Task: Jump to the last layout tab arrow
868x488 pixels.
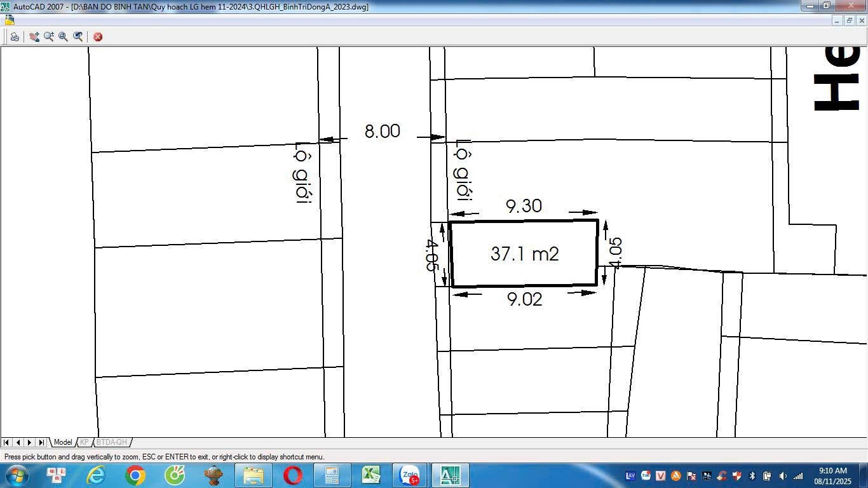Action: click(41, 442)
